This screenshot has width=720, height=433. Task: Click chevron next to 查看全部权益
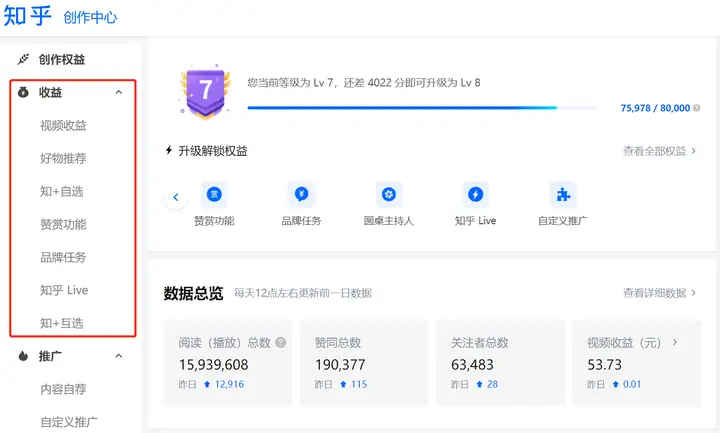[x=693, y=151]
